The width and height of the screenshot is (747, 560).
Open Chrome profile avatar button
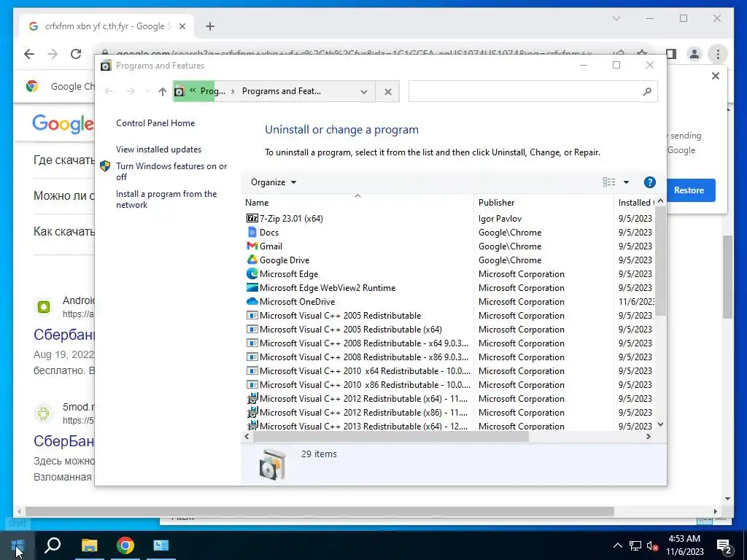(x=694, y=54)
